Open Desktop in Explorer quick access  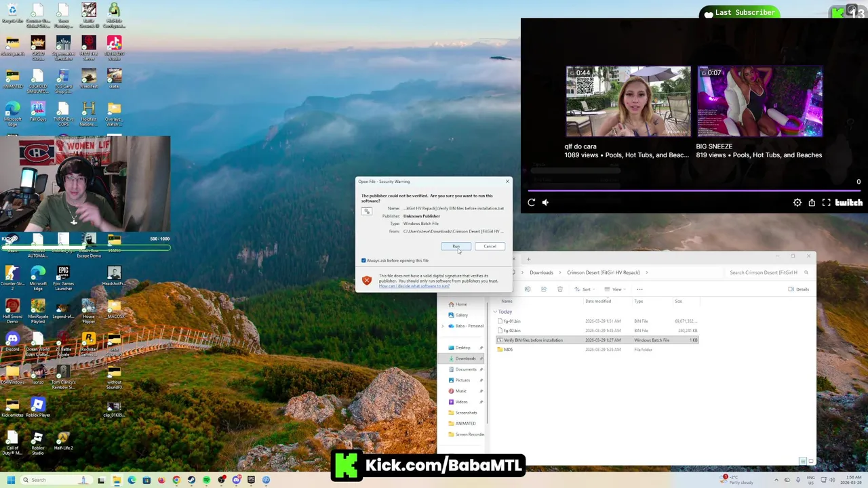tap(463, 348)
